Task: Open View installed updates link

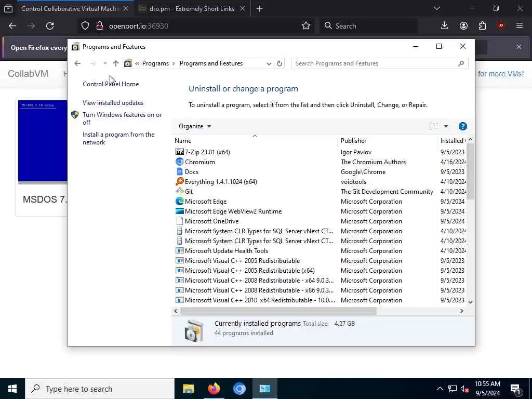Action: (x=113, y=103)
